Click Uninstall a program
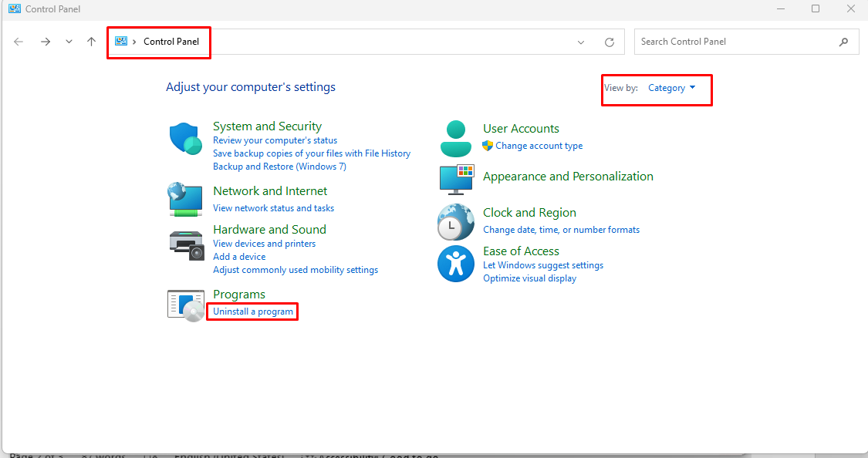Viewport: 868px width, 458px height. [x=253, y=312]
